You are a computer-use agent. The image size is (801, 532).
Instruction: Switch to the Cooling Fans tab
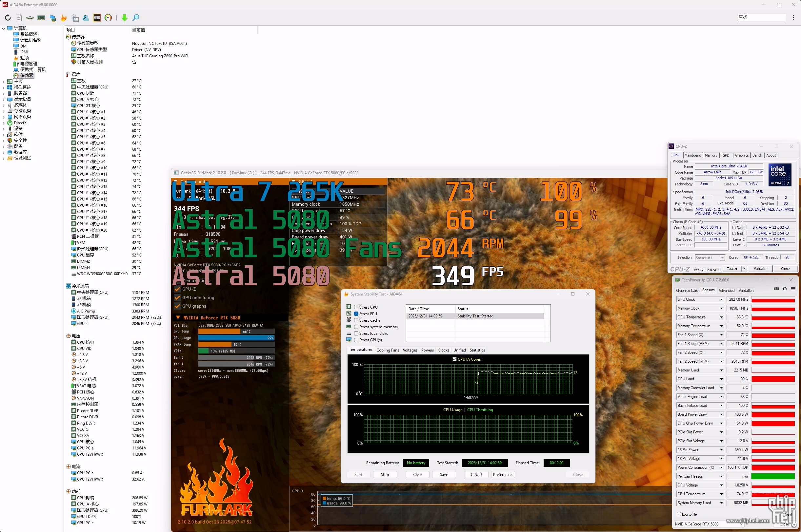coord(388,350)
